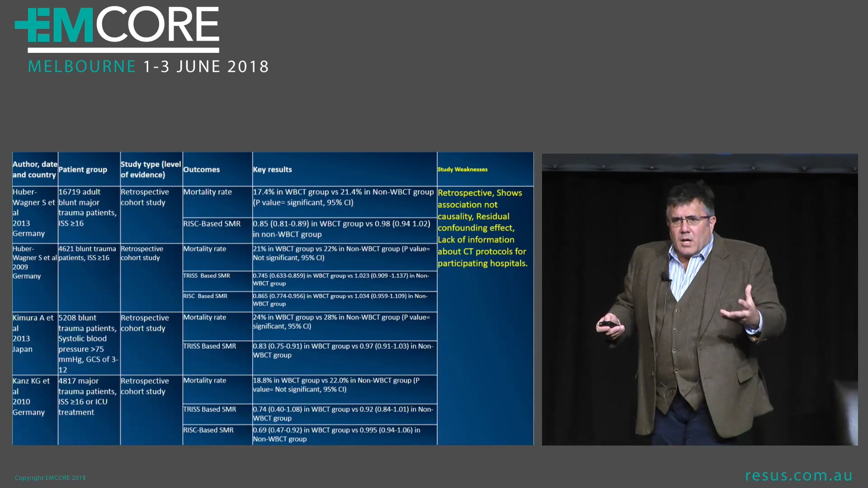The height and width of the screenshot is (488, 868).
Task: Click the Key results header
Action: 272,169
